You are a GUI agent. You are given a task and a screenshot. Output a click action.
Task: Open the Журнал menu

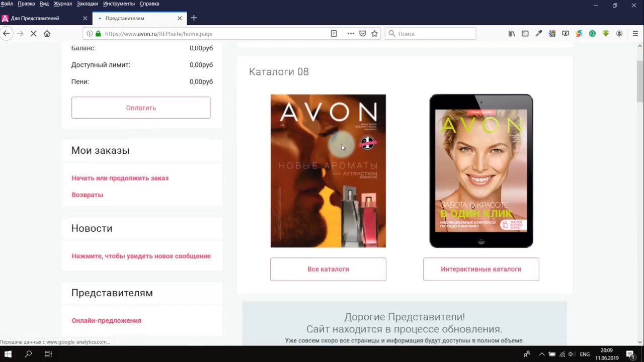click(63, 4)
